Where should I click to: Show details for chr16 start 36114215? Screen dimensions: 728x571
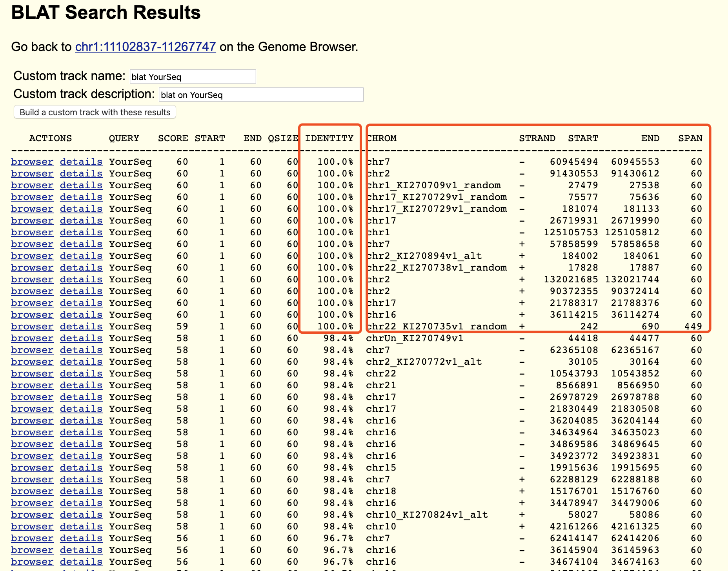(x=81, y=315)
